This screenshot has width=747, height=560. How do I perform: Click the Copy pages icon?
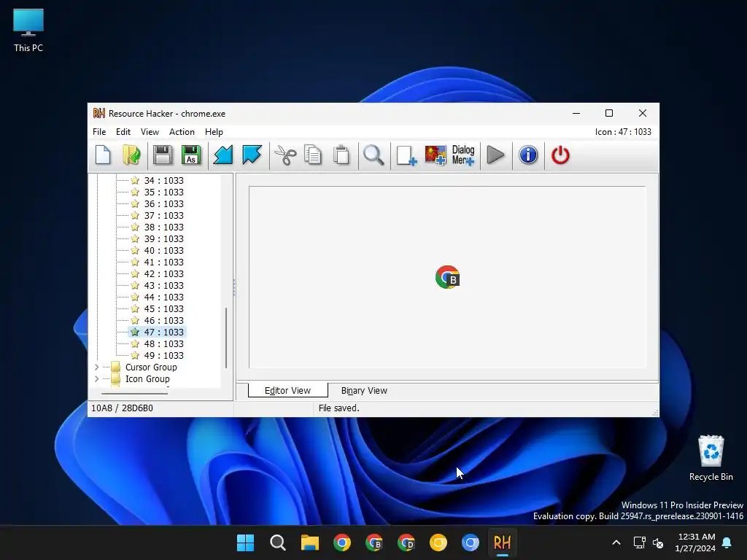[313, 155]
